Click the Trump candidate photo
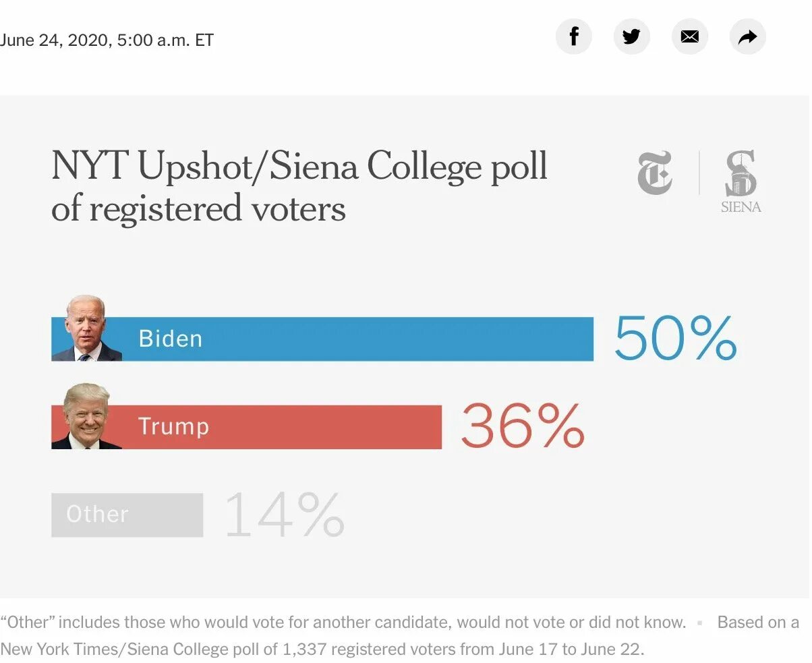Screen dimensions: 812x663 [x=86, y=417]
